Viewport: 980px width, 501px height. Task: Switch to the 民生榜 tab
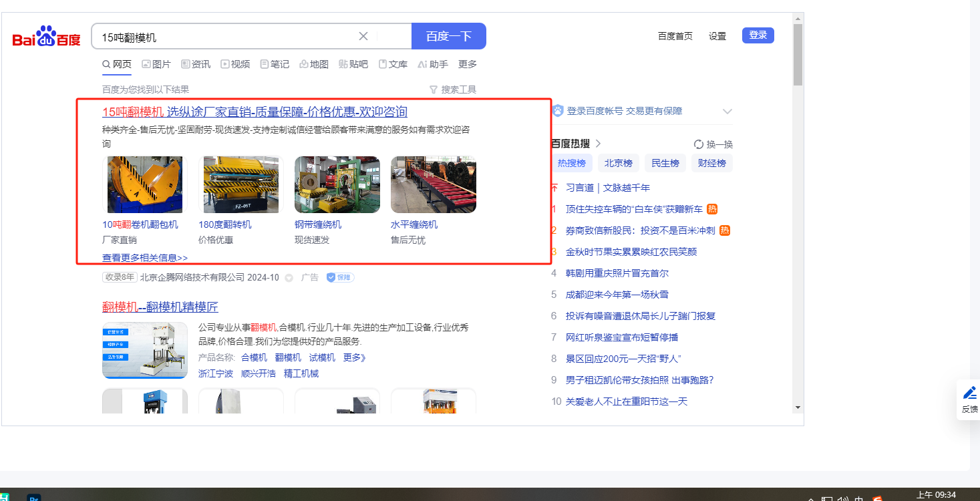click(665, 163)
